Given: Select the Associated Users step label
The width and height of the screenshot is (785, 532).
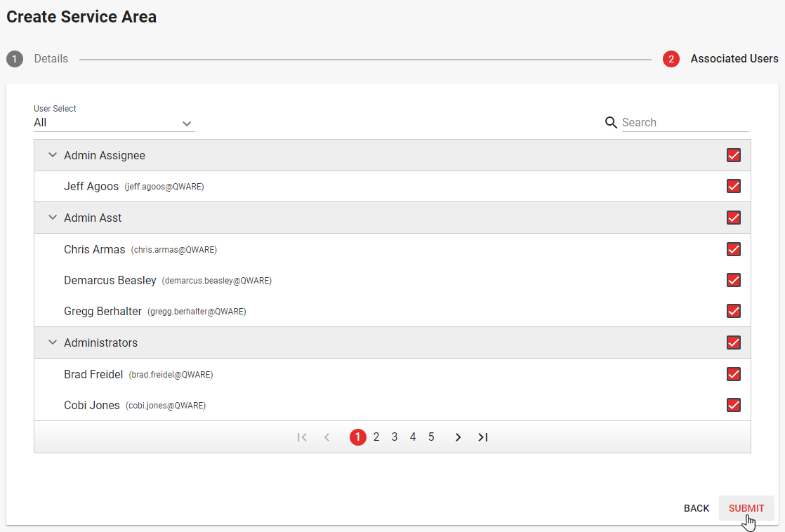Looking at the screenshot, I should [x=734, y=59].
